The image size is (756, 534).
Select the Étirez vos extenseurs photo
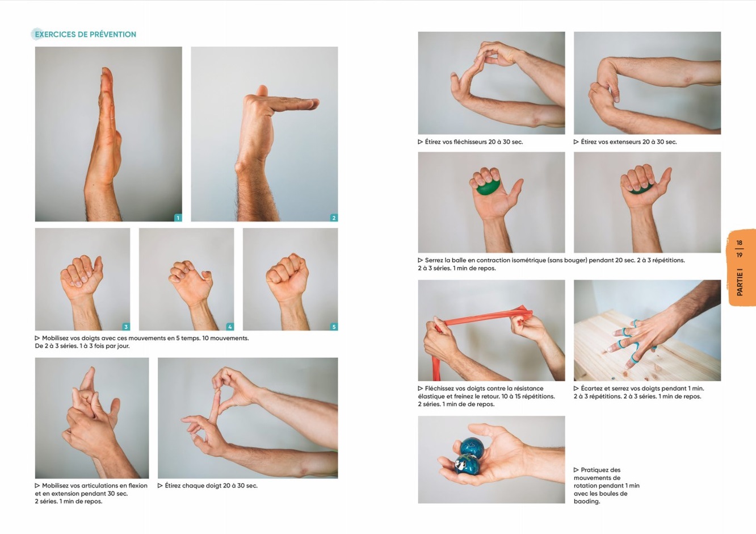pos(647,83)
